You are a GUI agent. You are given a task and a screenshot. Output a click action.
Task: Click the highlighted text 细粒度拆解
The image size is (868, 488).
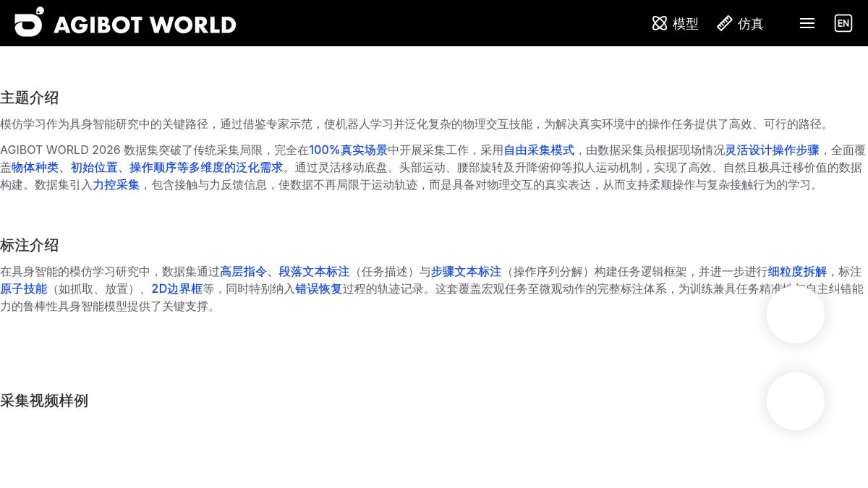click(797, 271)
